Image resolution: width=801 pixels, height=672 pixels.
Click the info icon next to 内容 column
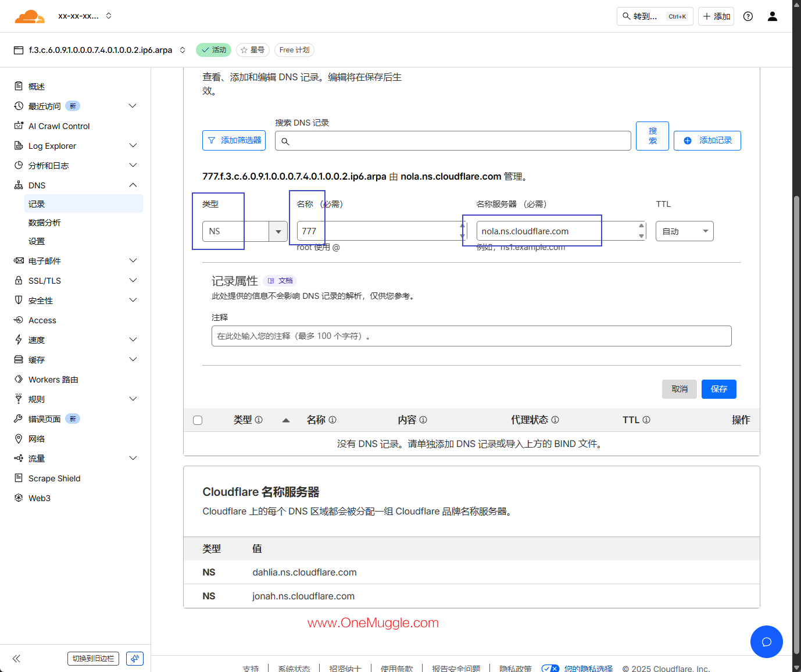pyautogui.click(x=423, y=420)
